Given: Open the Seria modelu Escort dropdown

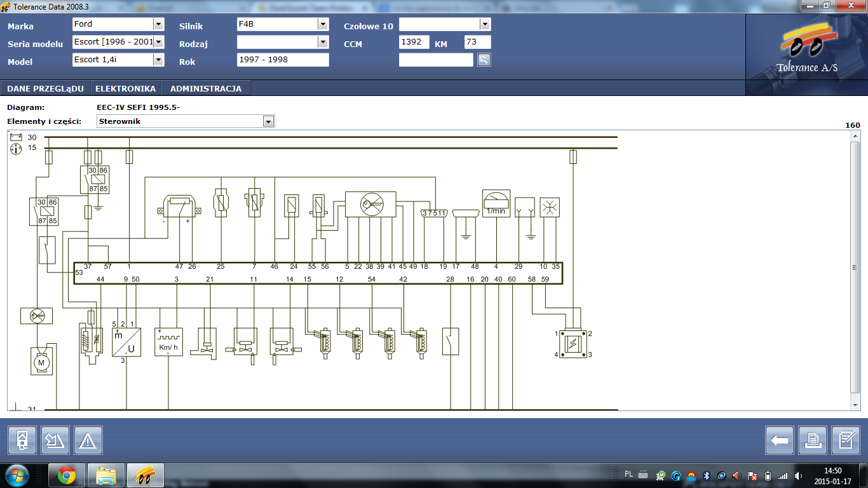Looking at the screenshot, I should [x=158, y=42].
